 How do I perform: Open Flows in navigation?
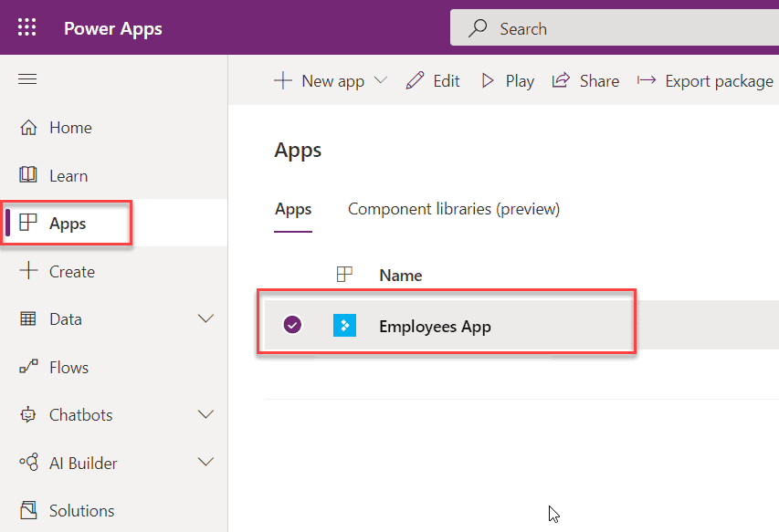point(69,368)
